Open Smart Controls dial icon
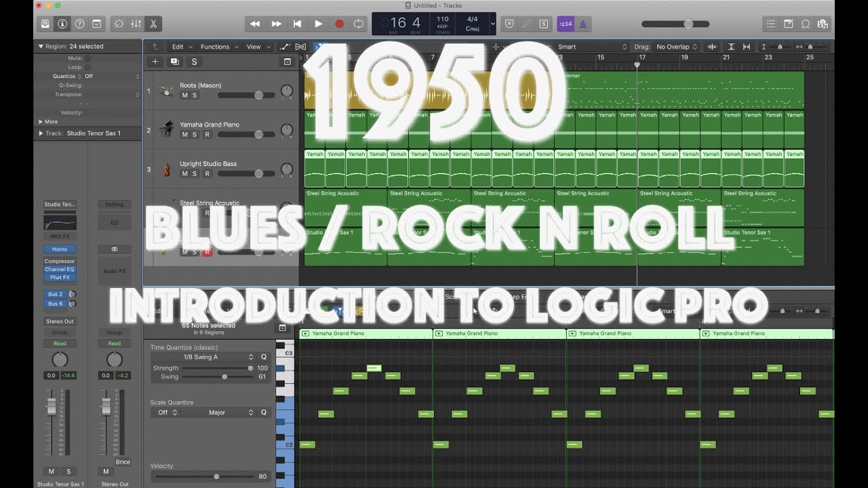The width and height of the screenshot is (868, 488). (x=119, y=24)
